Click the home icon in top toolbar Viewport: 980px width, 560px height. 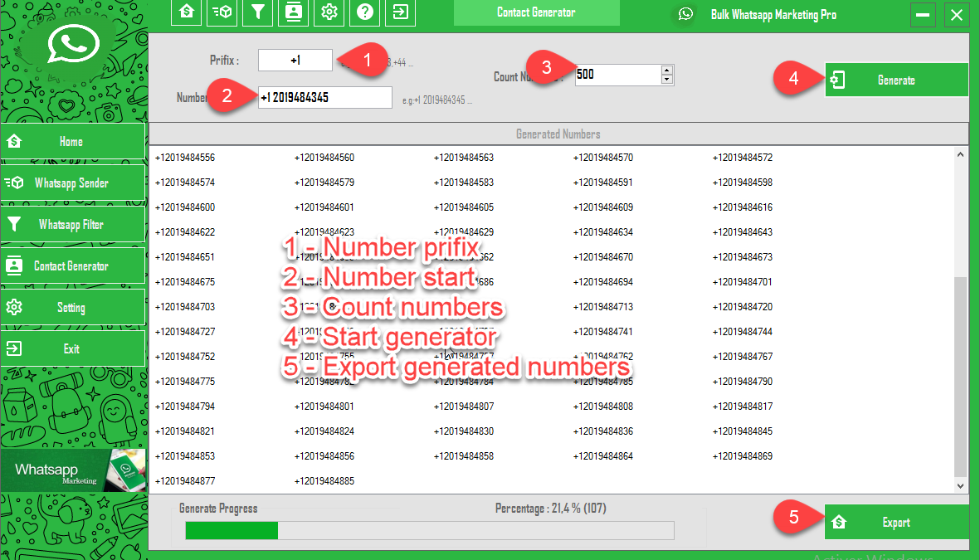click(187, 12)
